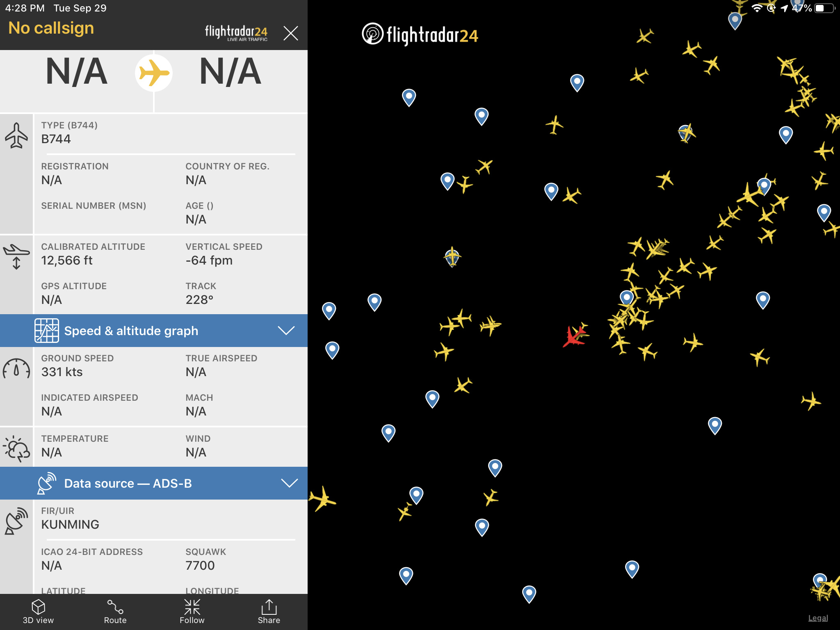The width and height of the screenshot is (840, 630).
Task: Tap the B744 aircraft type entry
Action: (56, 139)
